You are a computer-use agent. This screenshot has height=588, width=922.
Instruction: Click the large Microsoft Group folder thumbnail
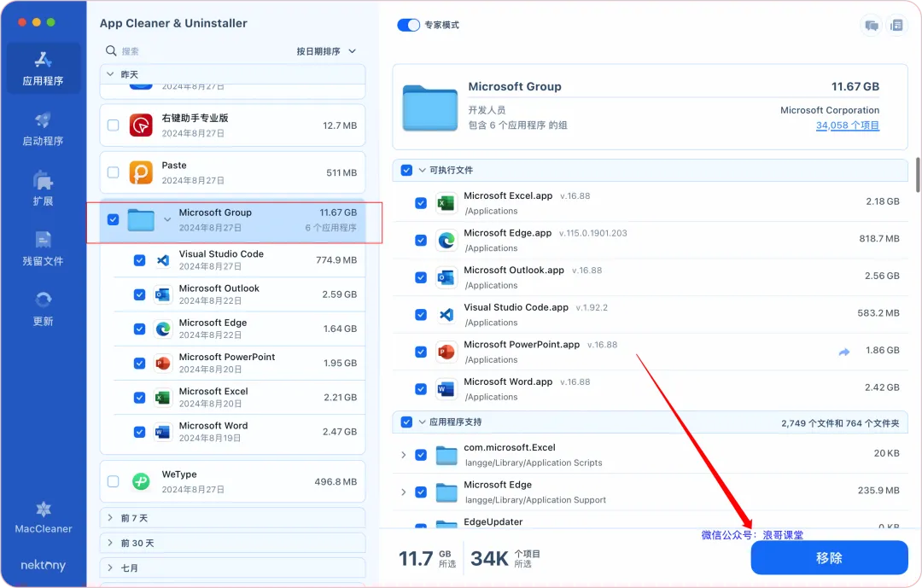[430, 108]
